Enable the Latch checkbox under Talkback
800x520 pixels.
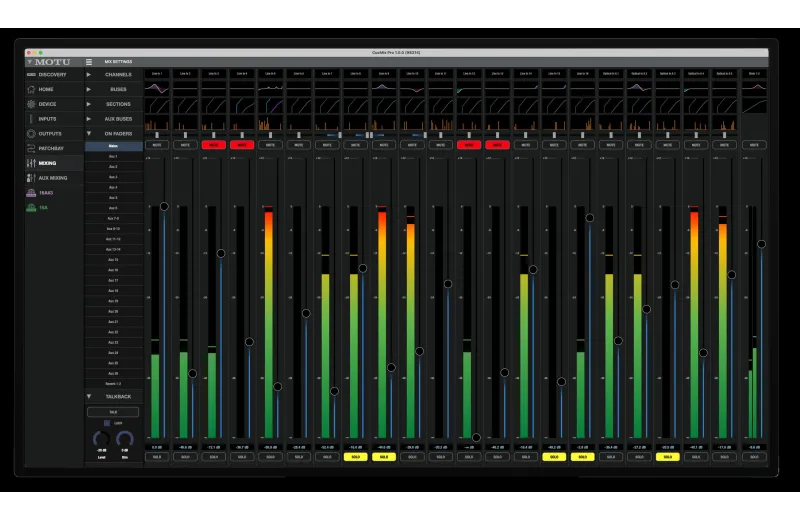click(107, 423)
